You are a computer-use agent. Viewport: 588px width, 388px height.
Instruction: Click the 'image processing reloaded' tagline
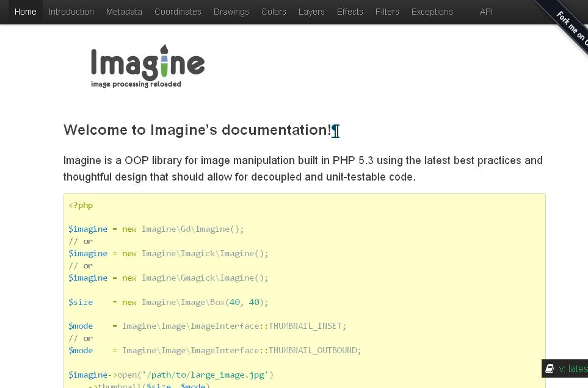tap(136, 84)
